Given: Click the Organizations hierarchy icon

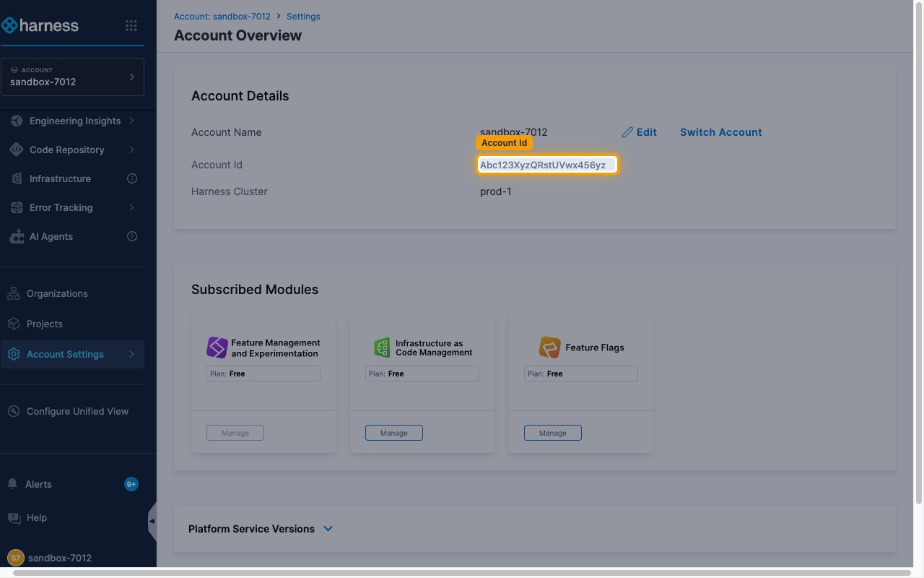Looking at the screenshot, I should [13, 293].
